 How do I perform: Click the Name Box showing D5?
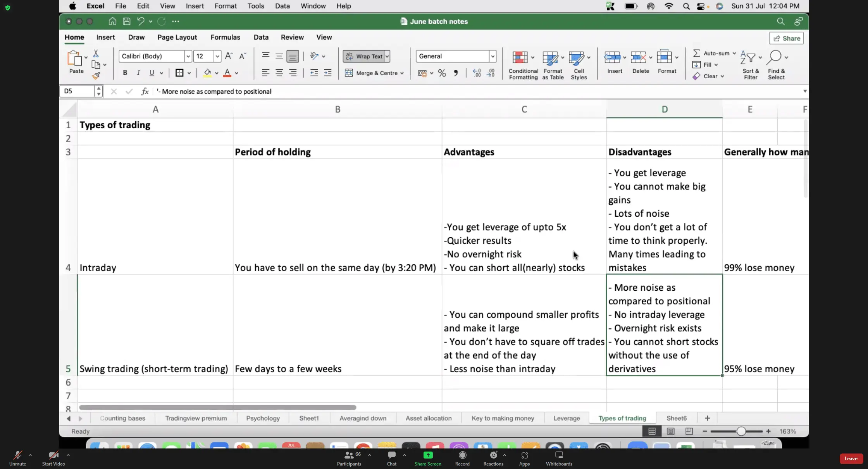pos(77,91)
